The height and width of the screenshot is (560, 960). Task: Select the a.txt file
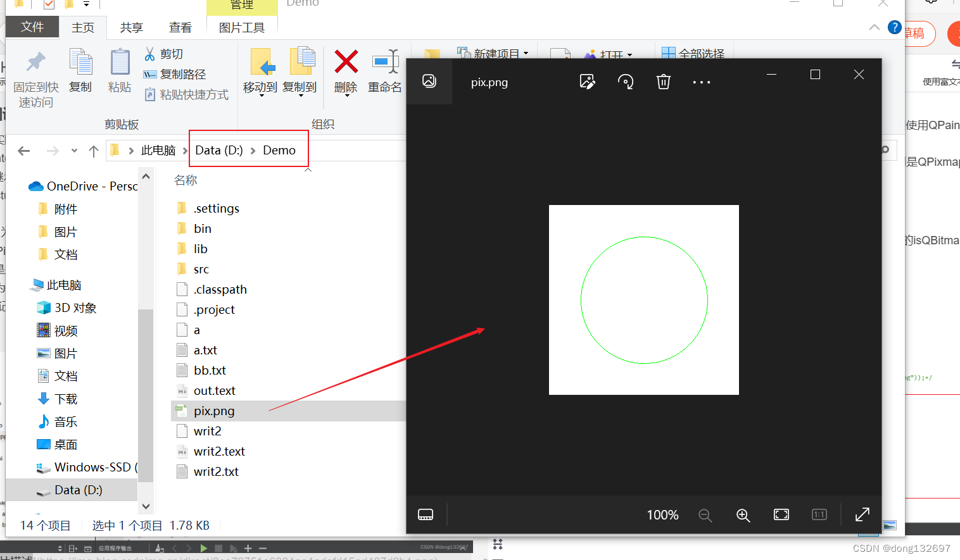[197, 350]
